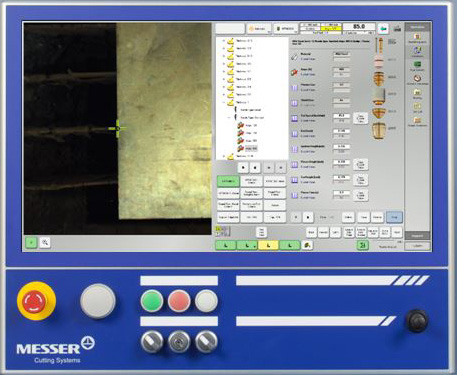Turn the key switch on the console
The image size is (457, 375).
[x=179, y=342]
